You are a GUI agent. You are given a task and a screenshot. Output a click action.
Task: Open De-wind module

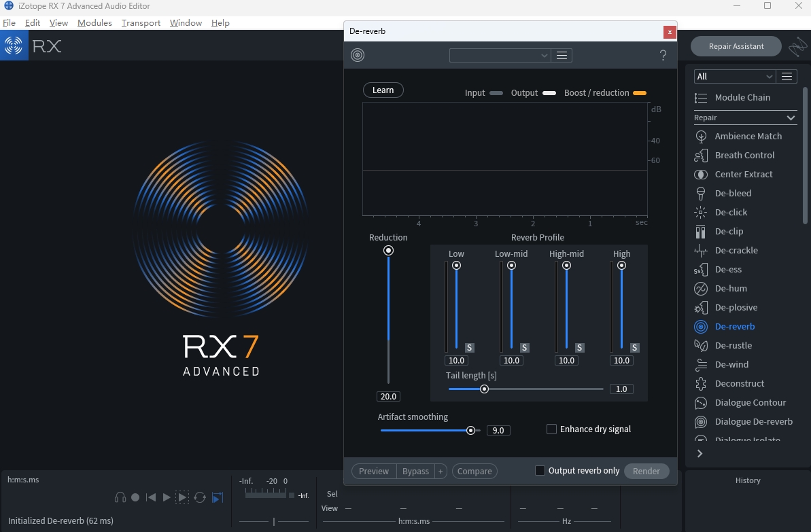pyautogui.click(x=721, y=364)
